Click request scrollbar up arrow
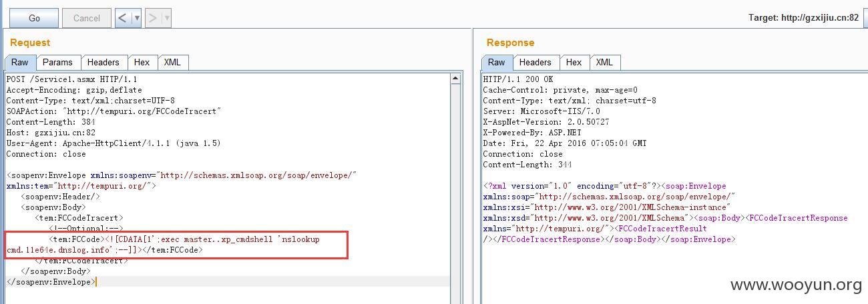Screen dimensions: 868x304 (456, 79)
